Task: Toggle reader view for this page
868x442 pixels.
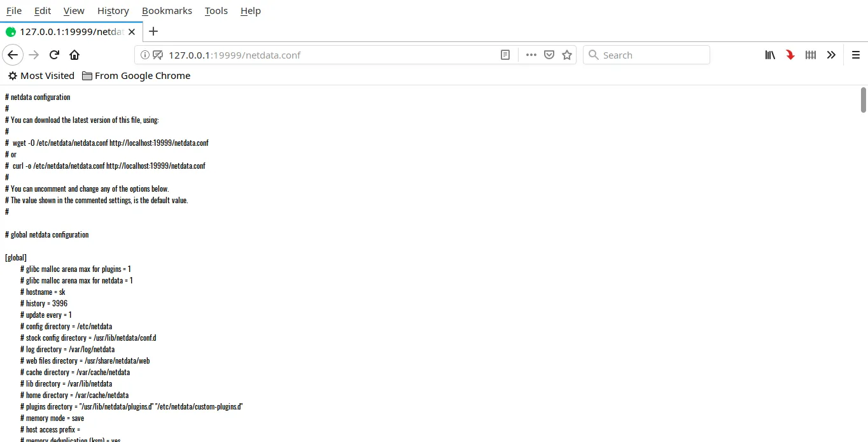Action: coord(505,55)
